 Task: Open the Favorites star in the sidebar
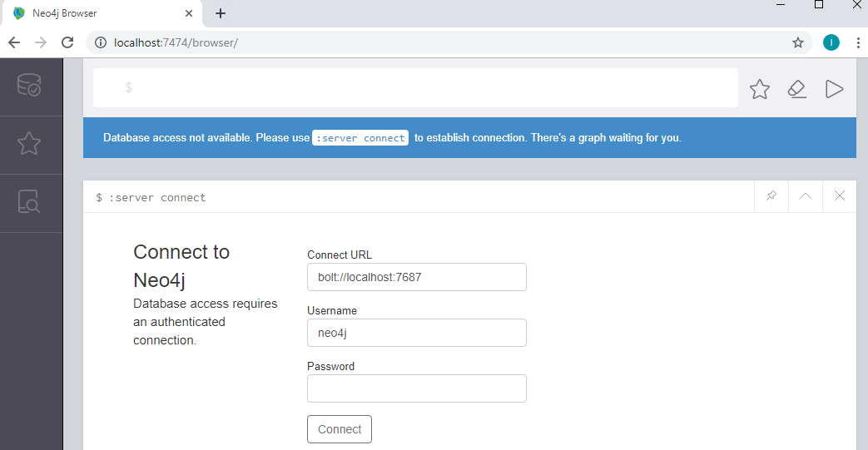[29, 143]
